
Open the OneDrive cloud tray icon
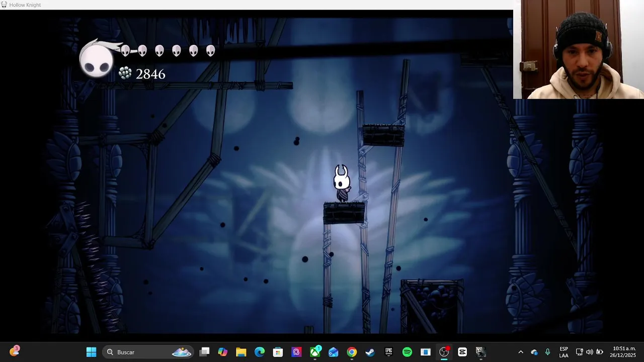click(534, 352)
